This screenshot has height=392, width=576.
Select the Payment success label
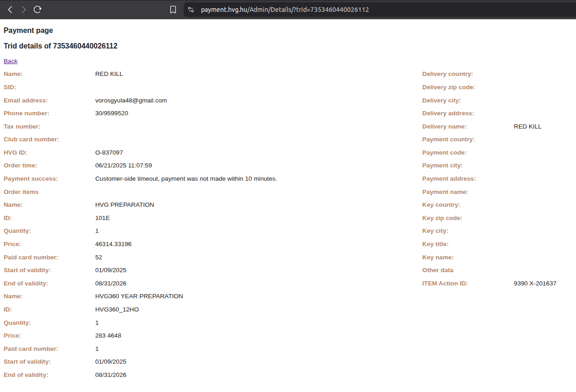(x=31, y=179)
